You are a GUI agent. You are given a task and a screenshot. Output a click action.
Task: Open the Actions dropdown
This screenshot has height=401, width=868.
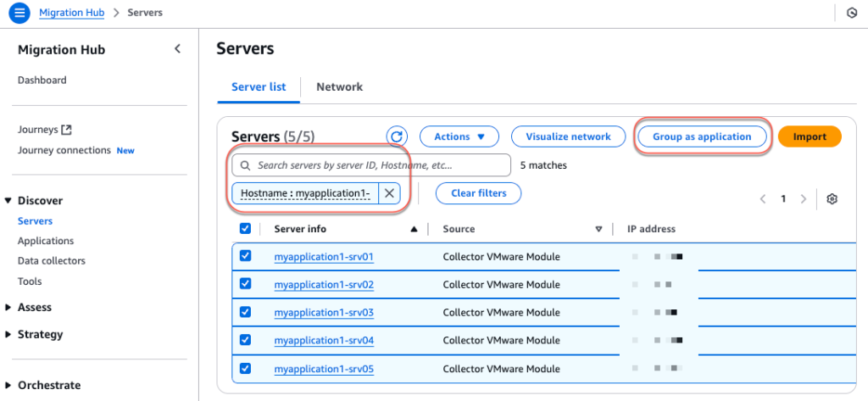click(x=459, y=136)
